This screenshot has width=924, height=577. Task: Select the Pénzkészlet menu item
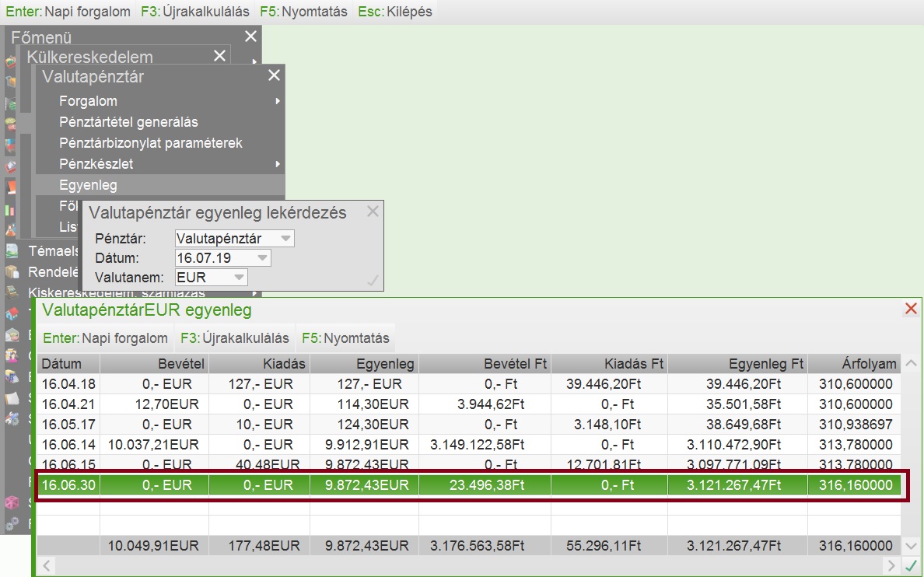(159, 164)
